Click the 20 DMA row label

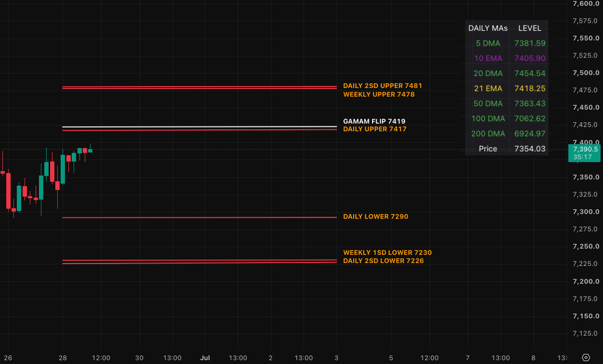click(x=487, y=73)
